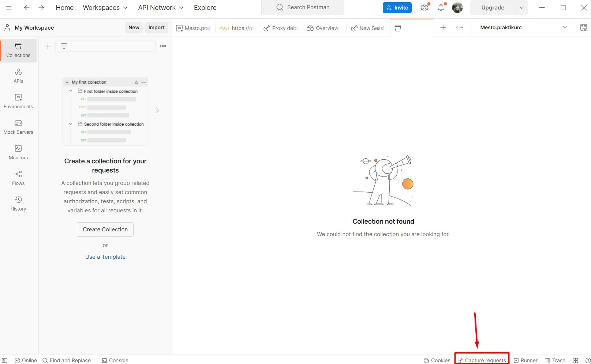Viewport: 591px width, 364px height.
Task: Open the active collection tab with trash-bin icon
Action: tap(398, 28)
